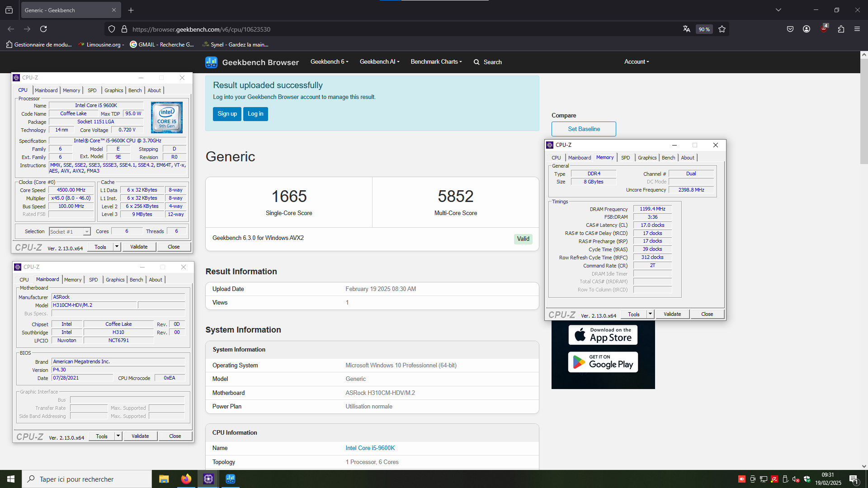Click the Sign up button
This screenshot has height=488, width=868.
(227, 114)
